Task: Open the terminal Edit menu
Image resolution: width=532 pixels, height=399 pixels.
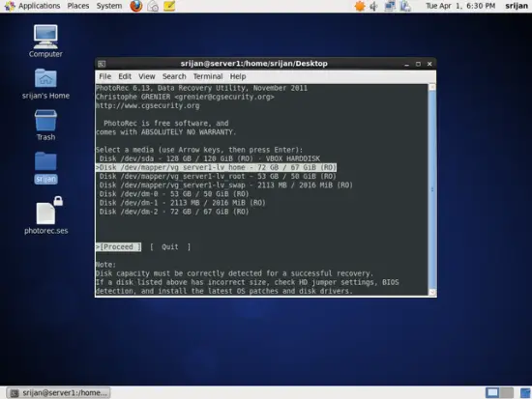Action: pos(125,76)
